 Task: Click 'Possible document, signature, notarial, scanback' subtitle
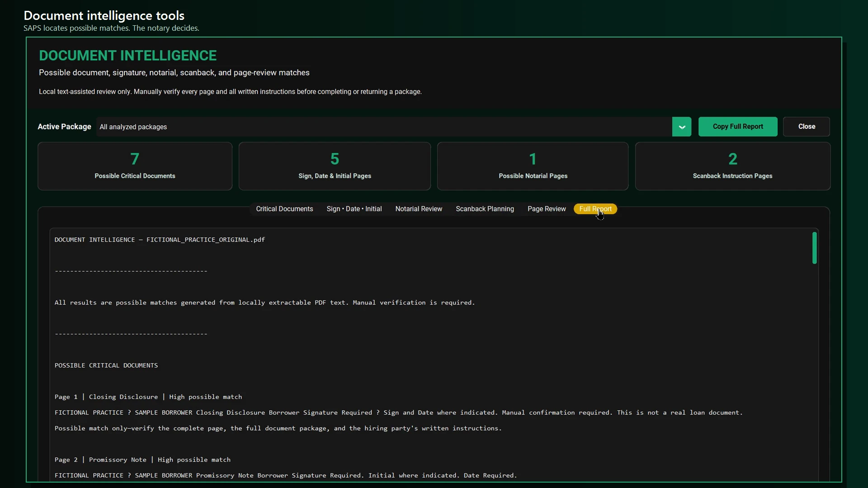(x=174, y=73)
